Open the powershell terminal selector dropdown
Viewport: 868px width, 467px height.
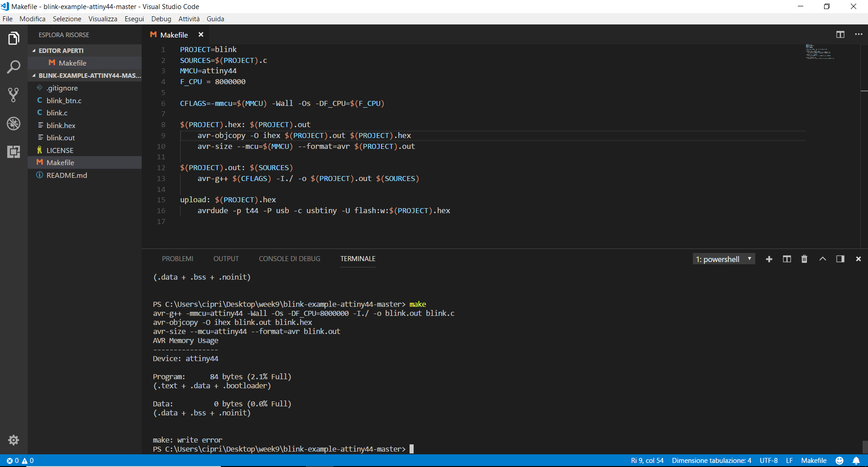click(x=724, y=259)
